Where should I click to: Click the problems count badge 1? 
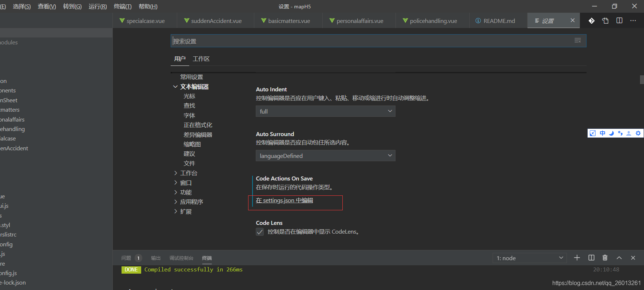[138, 258]
